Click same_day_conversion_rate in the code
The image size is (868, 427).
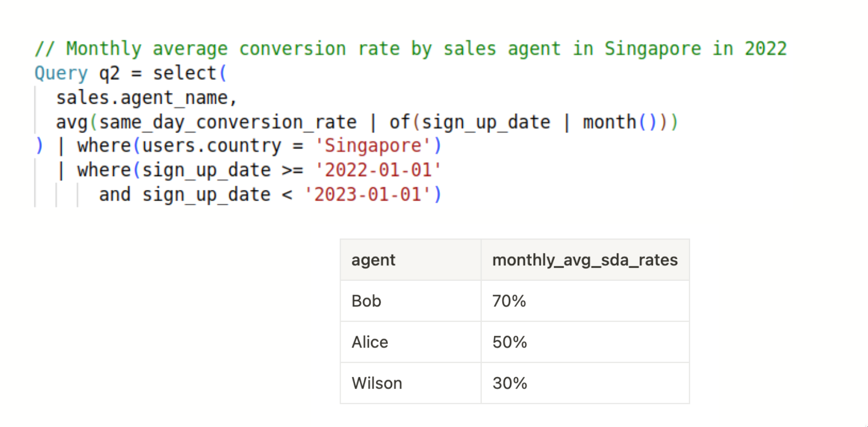[x=228, y=122]
